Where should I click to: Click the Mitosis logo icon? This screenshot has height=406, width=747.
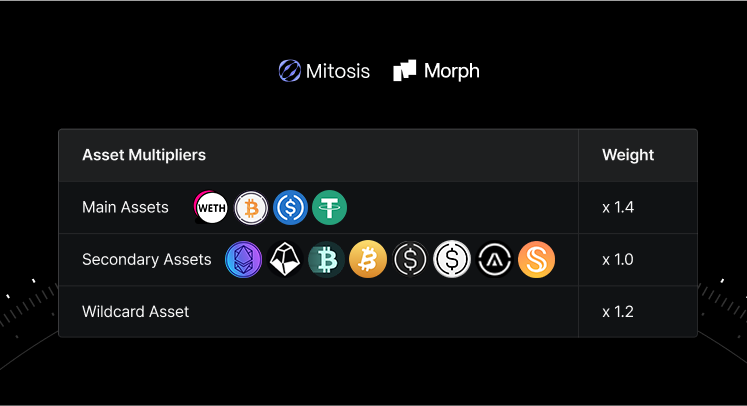(x=290, y=71)
